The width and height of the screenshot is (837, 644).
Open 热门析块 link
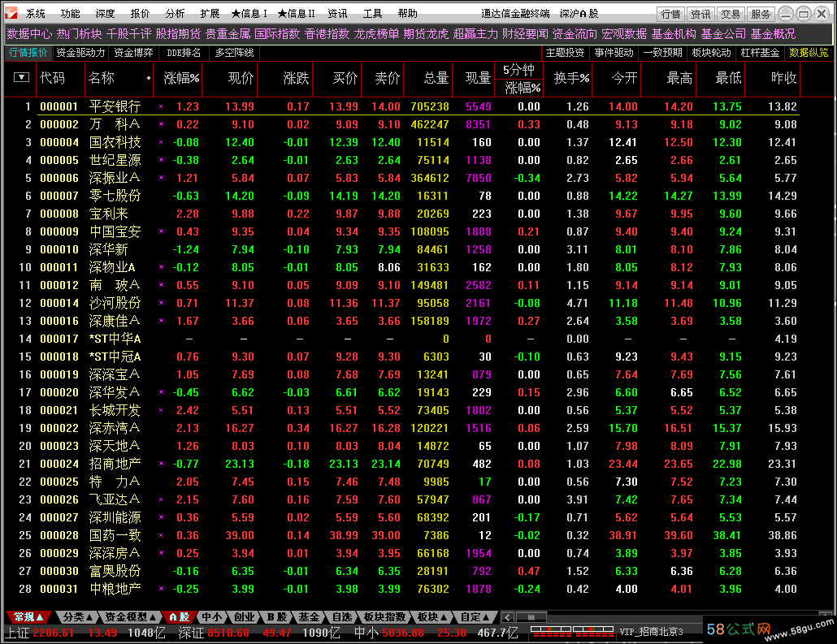pos(79,34)
